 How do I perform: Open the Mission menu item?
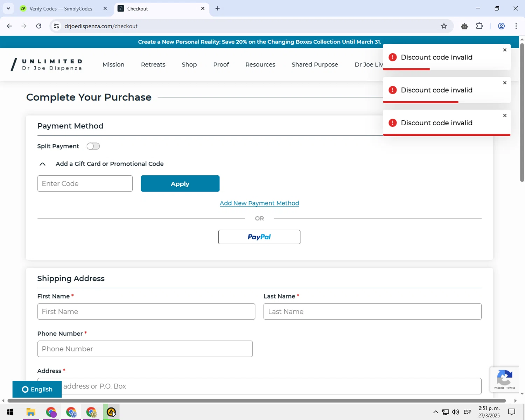[113, 64]
